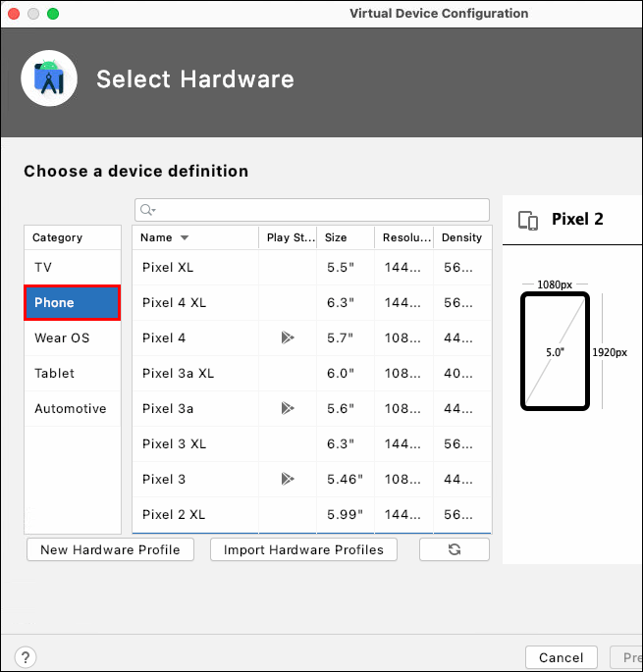
Task: Select the Pixel 2 XL device row
Action: click(x=312, y=514)
